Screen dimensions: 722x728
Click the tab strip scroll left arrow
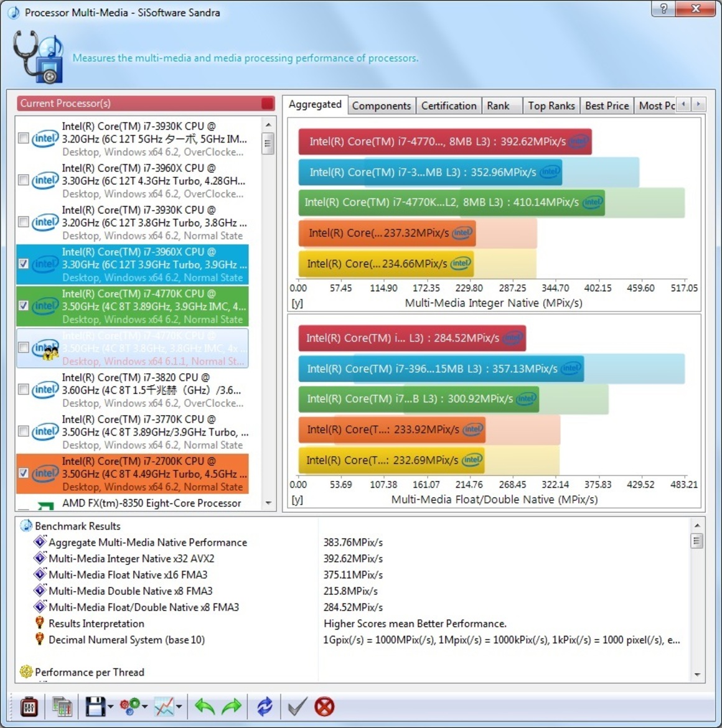683,105
